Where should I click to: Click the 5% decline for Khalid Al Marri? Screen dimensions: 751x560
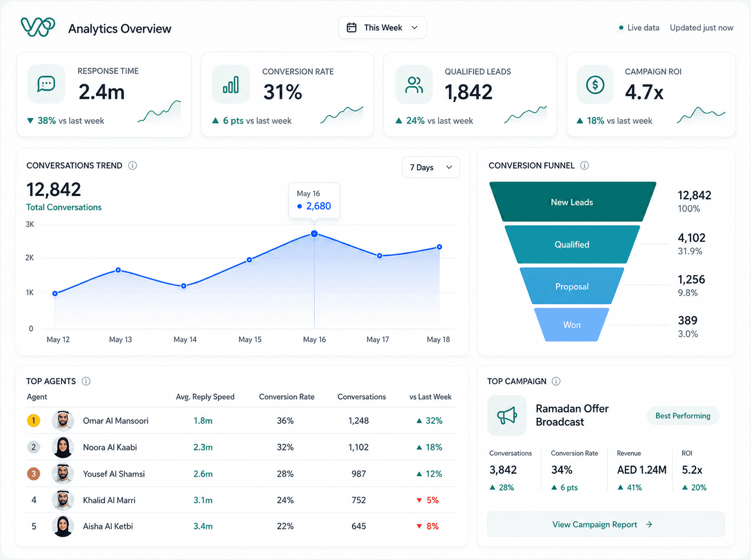click(x=428, y=501)
